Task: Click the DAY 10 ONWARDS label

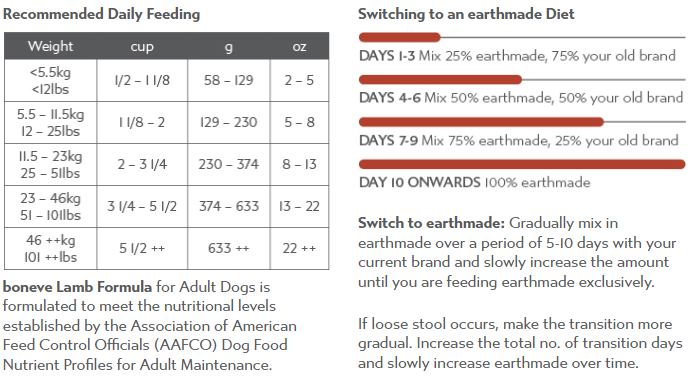Action: coord(419,183)
